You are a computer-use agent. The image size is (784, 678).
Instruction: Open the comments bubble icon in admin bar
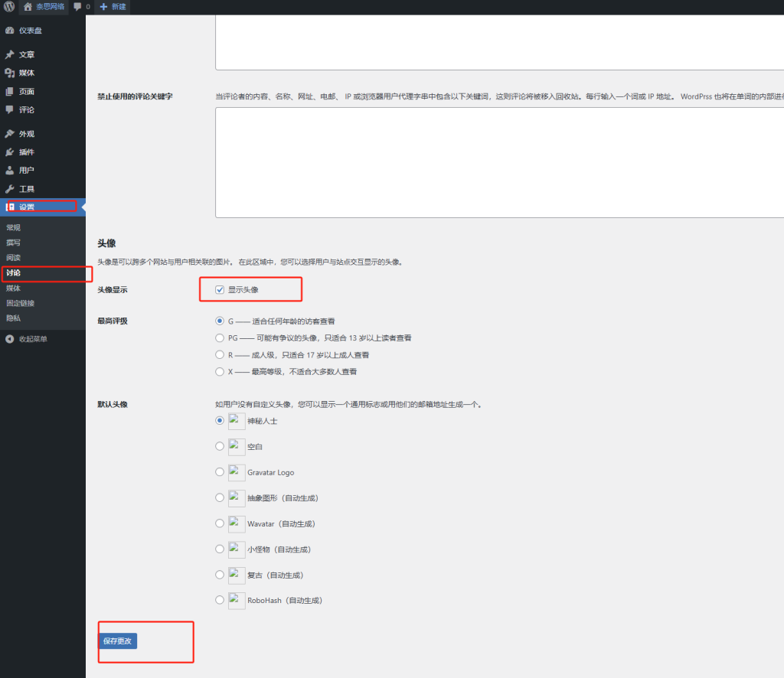(77, 7)
